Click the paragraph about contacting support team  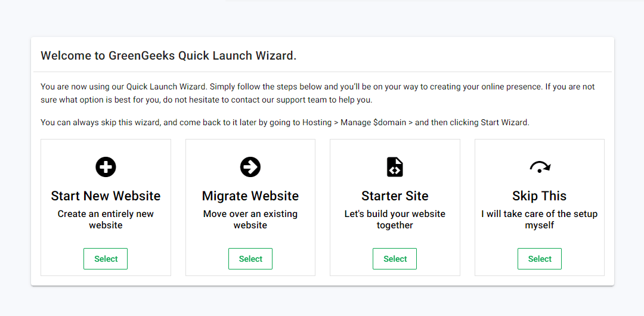tap(317, 94)
